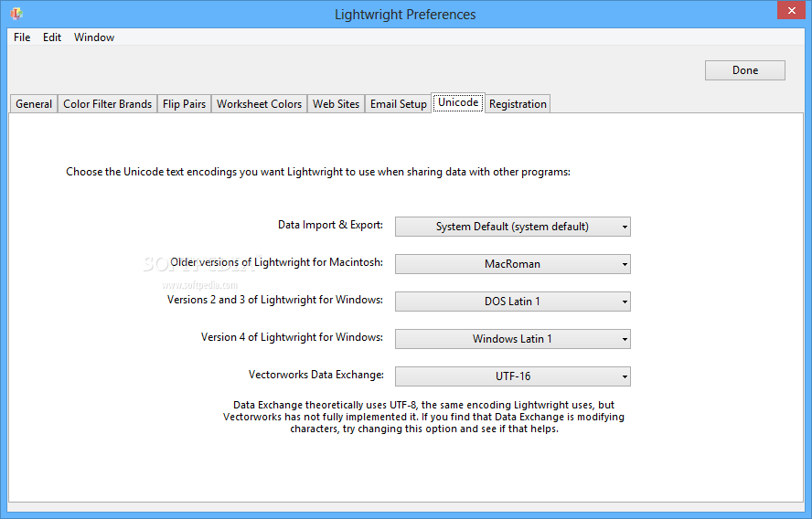Open the File menu
The height and width of the screenshot is (519, 812).
click(x=22, y=37)
